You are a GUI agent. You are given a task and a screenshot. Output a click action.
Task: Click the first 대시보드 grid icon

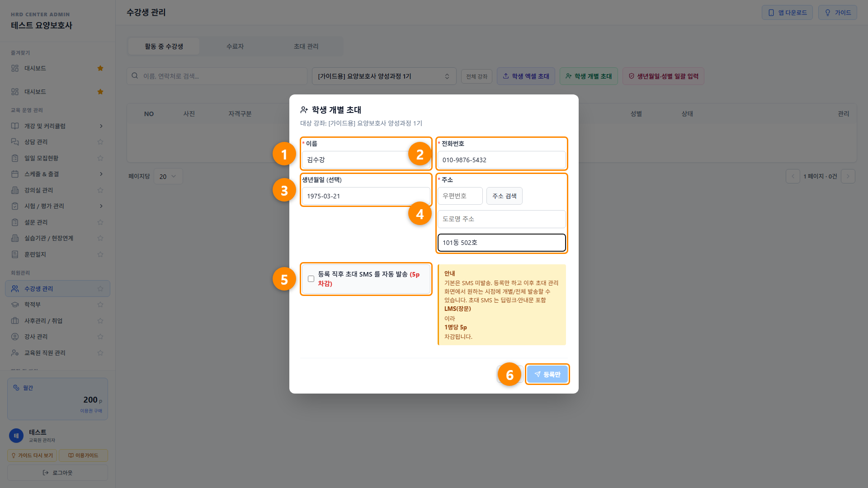[x=15, y=68]
